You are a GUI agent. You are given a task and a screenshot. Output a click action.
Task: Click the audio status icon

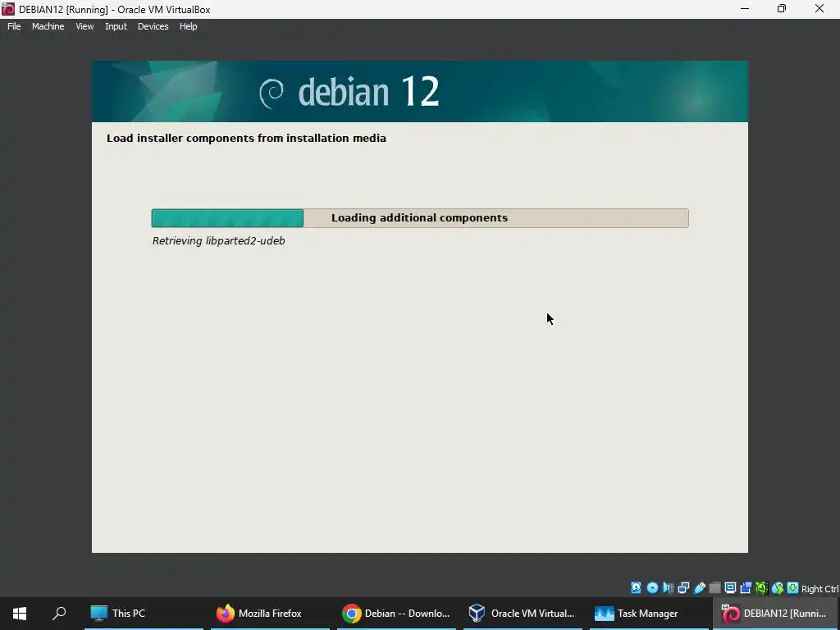[x=668, y=588]
